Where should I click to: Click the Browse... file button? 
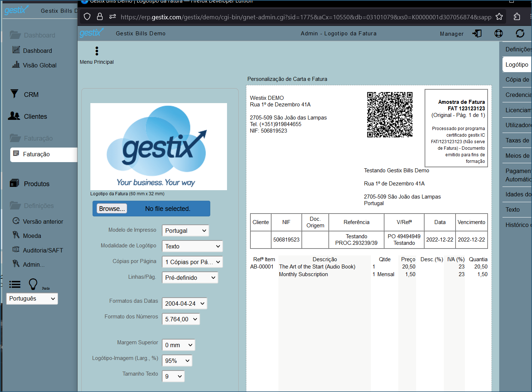point(112,209)
